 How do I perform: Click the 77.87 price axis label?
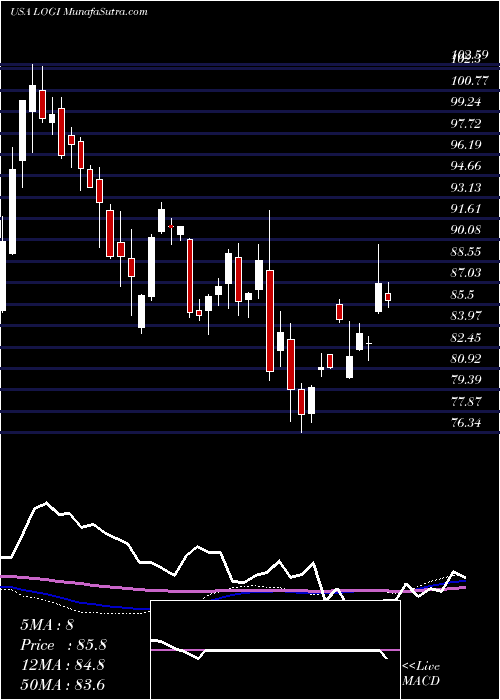[x=466, y=401]
